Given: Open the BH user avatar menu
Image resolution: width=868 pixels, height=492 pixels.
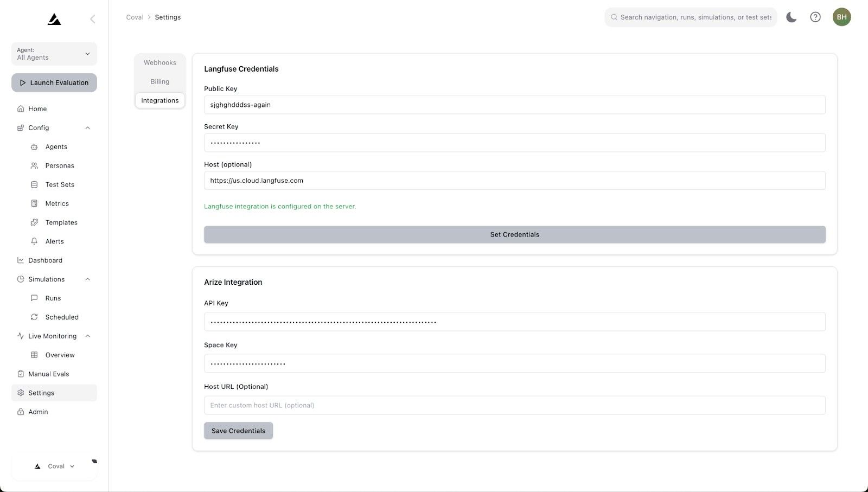Looking at the screenshot, I should point(841,17).
